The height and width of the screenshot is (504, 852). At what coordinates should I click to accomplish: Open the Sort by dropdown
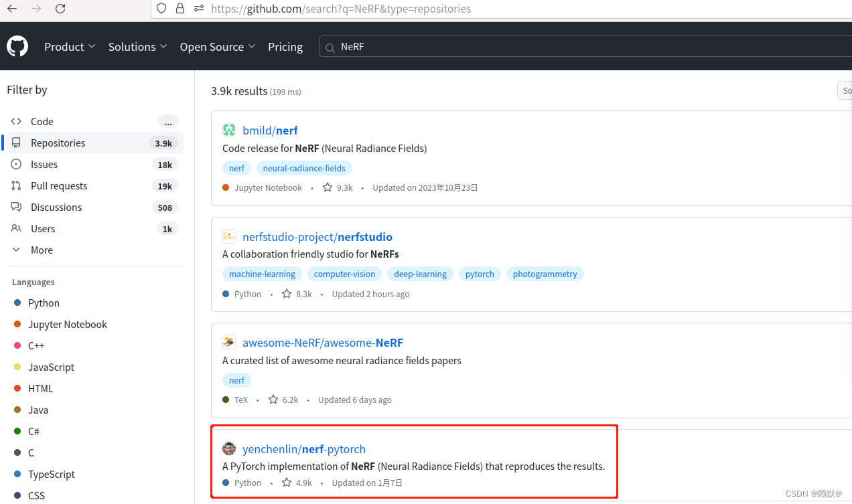[845, 90]
